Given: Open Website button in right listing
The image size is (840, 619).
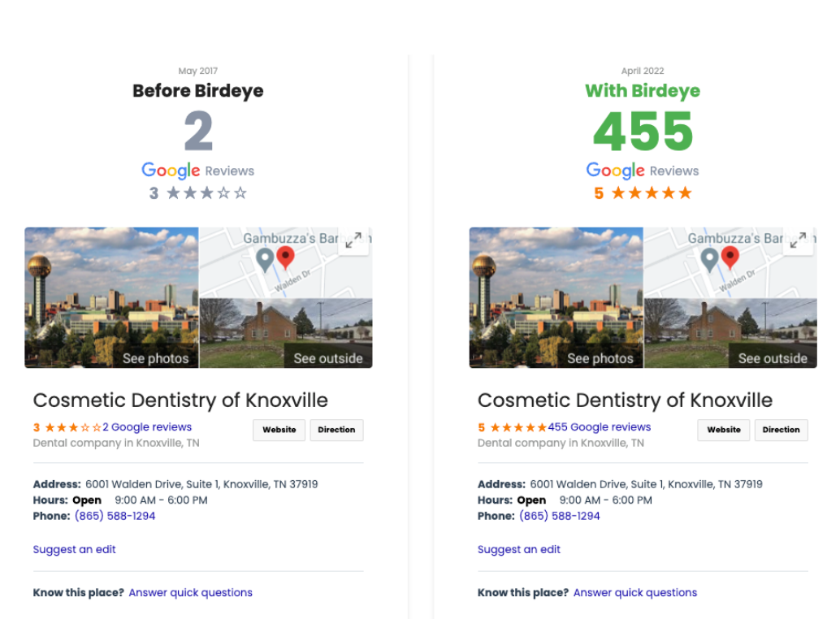Looking at the screenshot, I should [x=724, y=430].
